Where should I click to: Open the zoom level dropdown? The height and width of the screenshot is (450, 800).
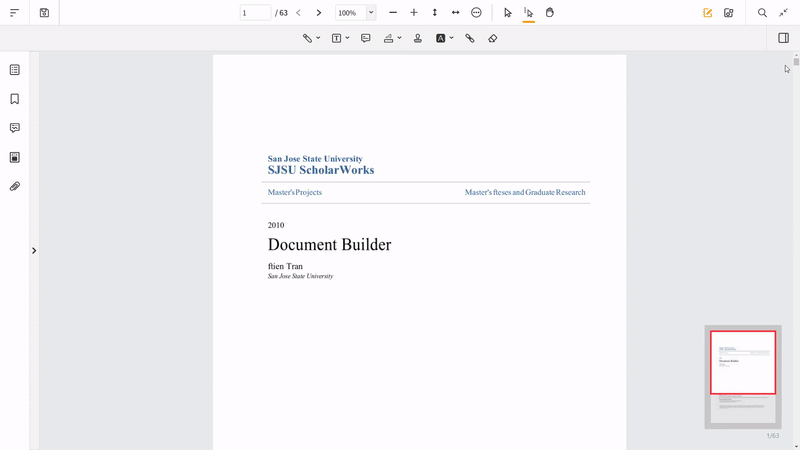pyautogui.click(x=371, y=13)
